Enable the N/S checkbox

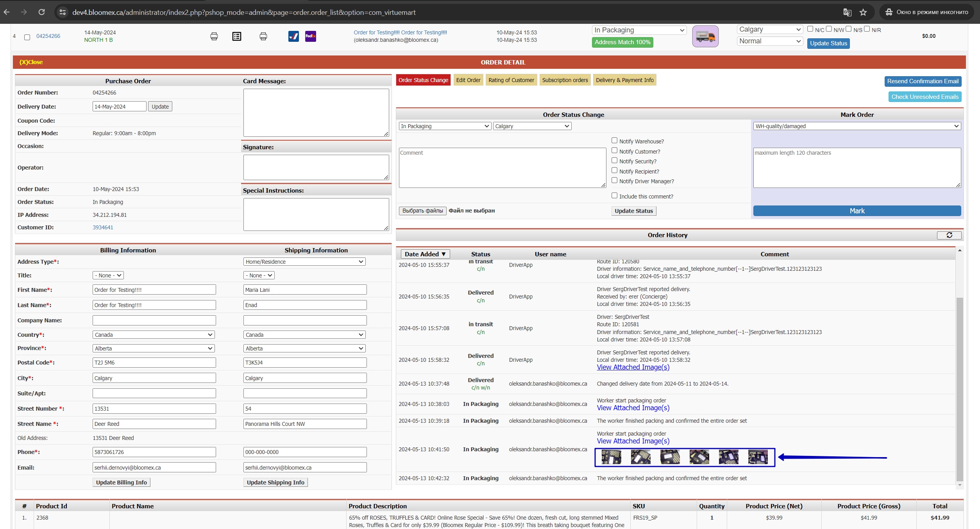(848, 29)
